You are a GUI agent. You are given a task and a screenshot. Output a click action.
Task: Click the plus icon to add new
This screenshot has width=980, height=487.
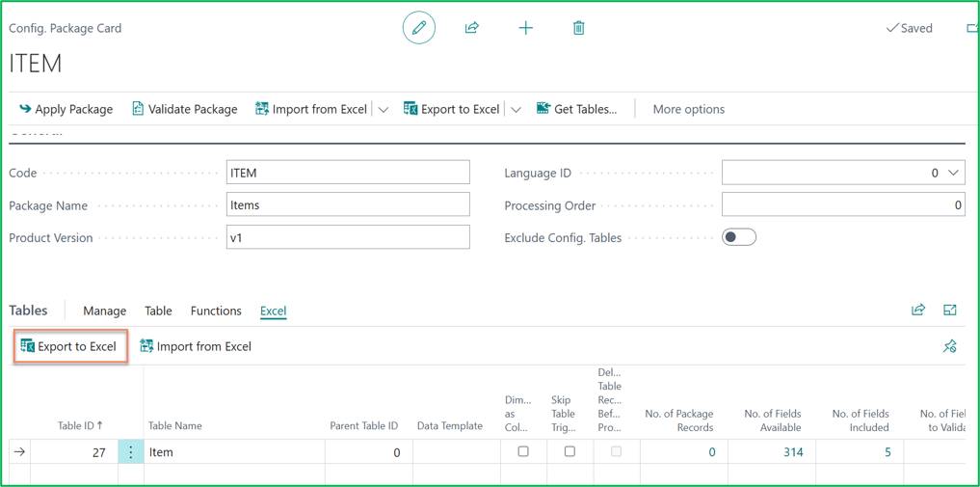526,28
